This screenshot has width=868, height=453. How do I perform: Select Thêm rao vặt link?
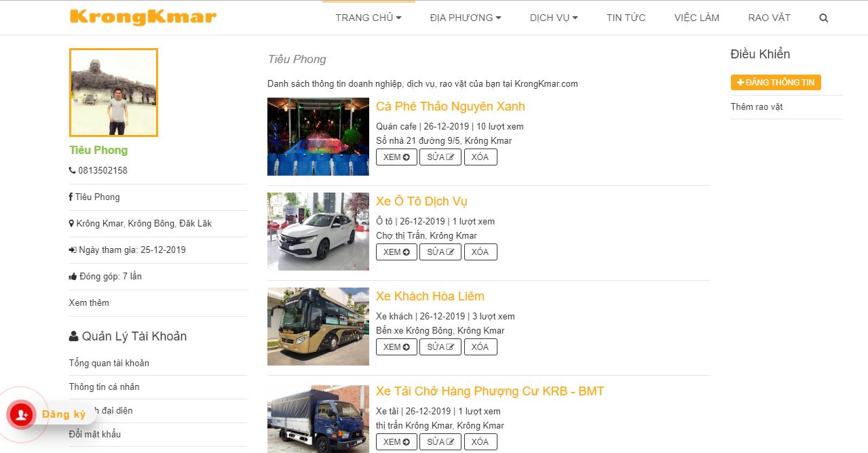[757, 106]
